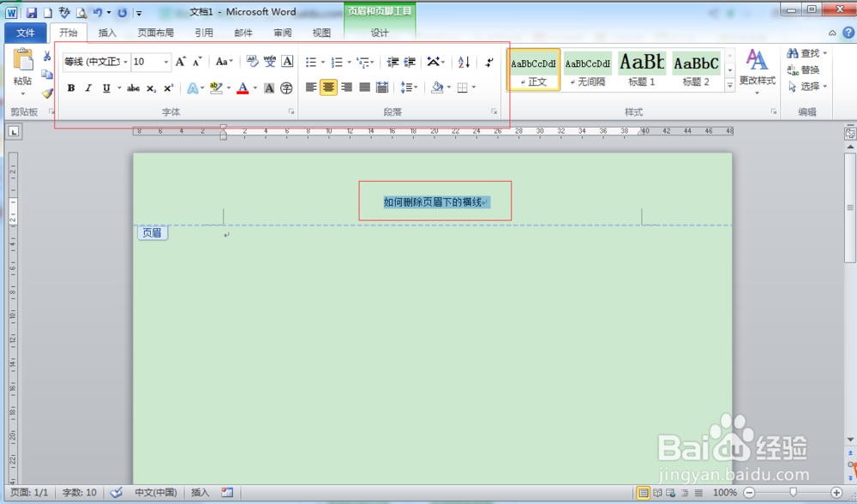Justify the paragraph text
This screenshot has width=857, height=504.
click(x=364, y=87)
